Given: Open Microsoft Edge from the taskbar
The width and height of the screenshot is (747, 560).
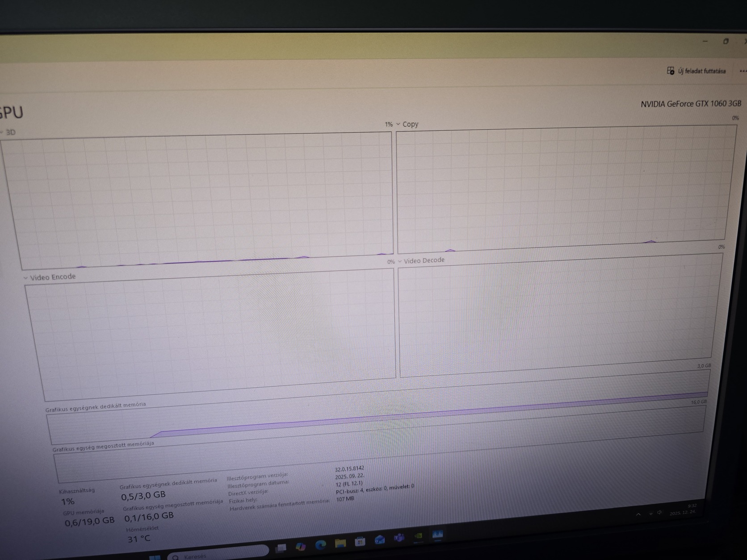Looking at the screenshot, I should point(320,544).
